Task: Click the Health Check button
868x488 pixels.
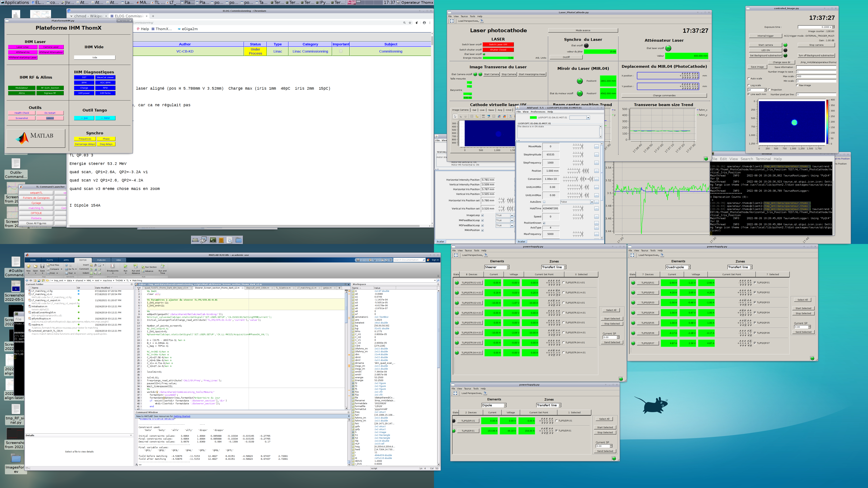Action: pyautogui.click(x=22, y=113)
